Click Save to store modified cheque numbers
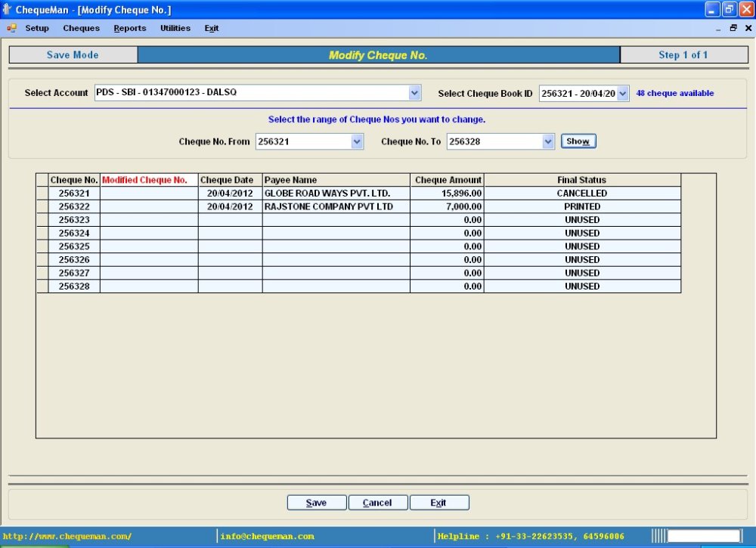This screenshot has height=548, width=756. pyautogui.click(x=316, y=502)
